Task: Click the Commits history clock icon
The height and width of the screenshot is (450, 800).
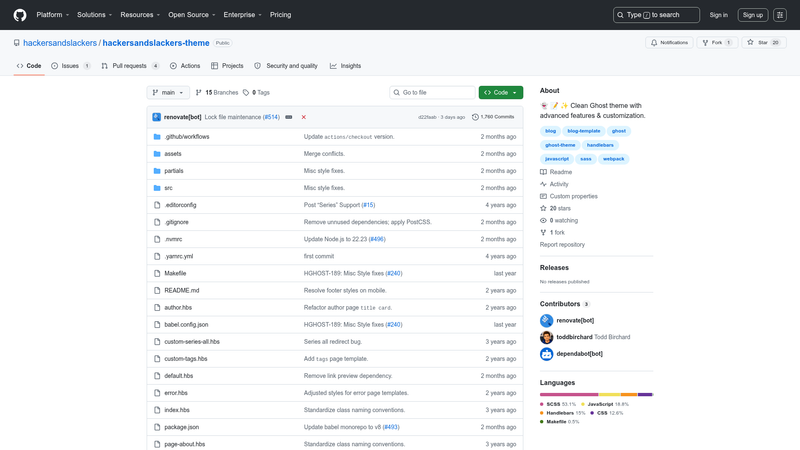Action: coord(475,117)
